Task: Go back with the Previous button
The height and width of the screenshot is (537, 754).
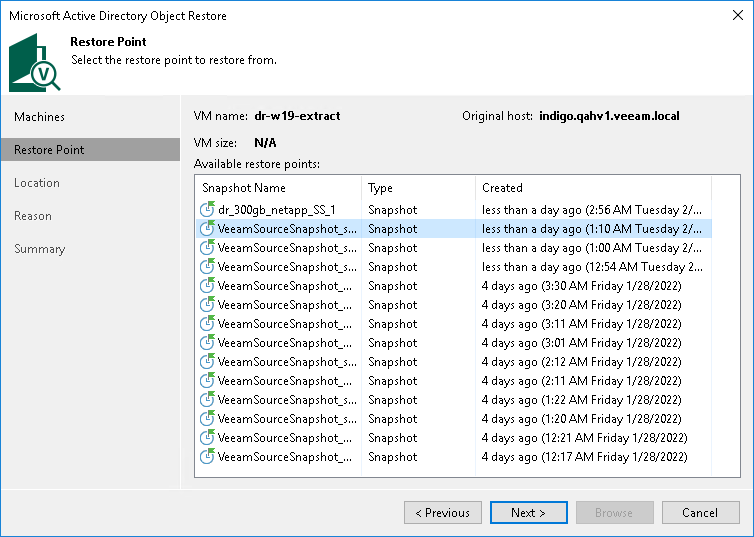Action: (442, 513)
